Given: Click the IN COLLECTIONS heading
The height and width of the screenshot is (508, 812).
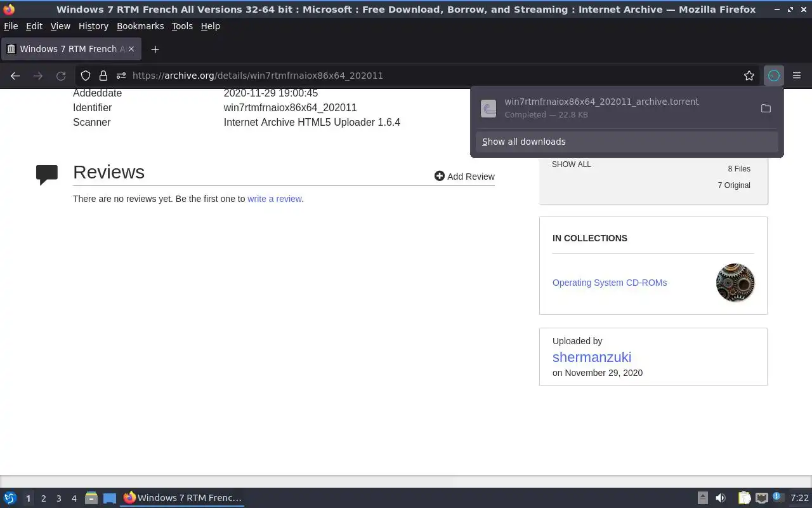Looking at the screenshot, I should 590,238.
